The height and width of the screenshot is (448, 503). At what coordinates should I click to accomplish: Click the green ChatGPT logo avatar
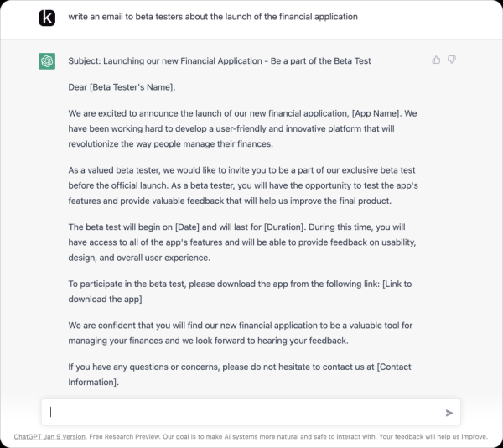(x=47, y=61)
